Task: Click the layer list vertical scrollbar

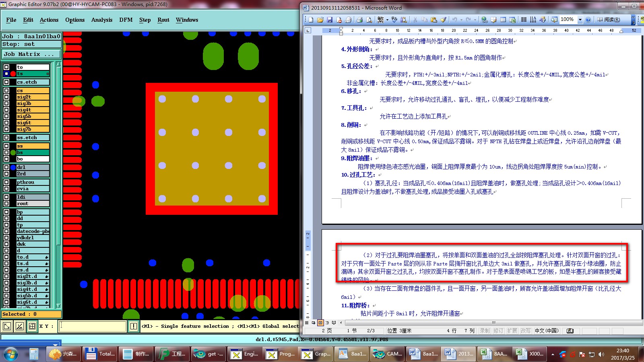Action: (58, 185)
